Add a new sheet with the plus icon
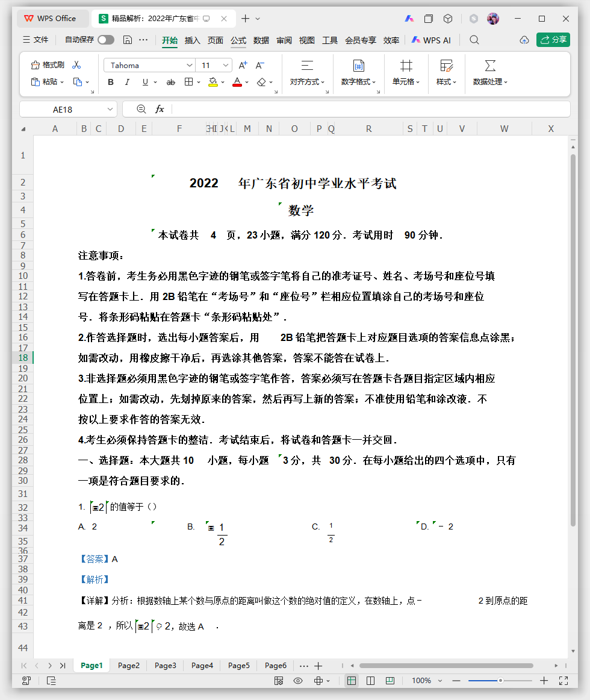Screen dimensions: 590x700 coord(318,666)
